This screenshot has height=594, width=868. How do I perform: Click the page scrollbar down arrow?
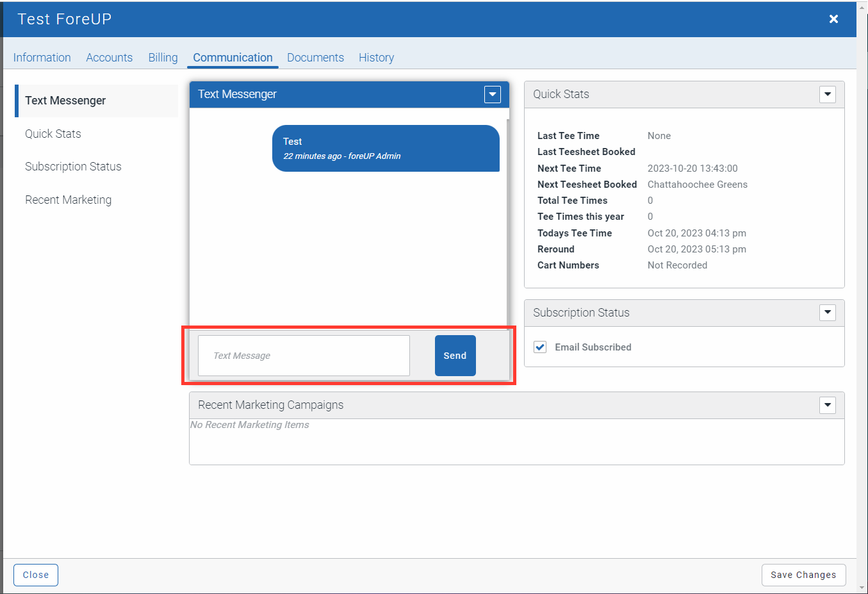[862, 587]
